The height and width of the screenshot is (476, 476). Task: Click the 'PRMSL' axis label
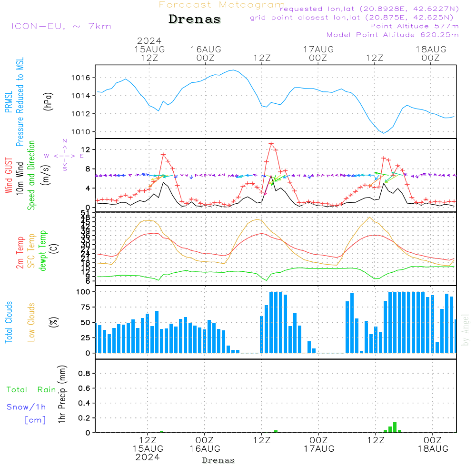[9, 102]
